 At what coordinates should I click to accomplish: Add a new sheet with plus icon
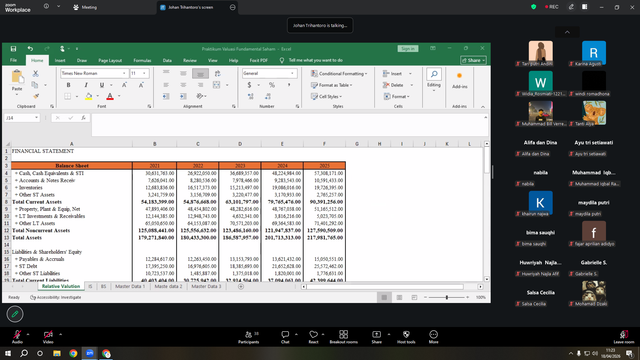[241, 287]
